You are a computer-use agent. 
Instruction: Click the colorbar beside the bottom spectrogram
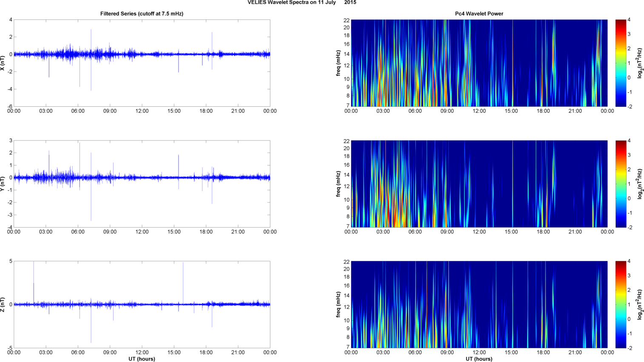(x=621, y=305)
